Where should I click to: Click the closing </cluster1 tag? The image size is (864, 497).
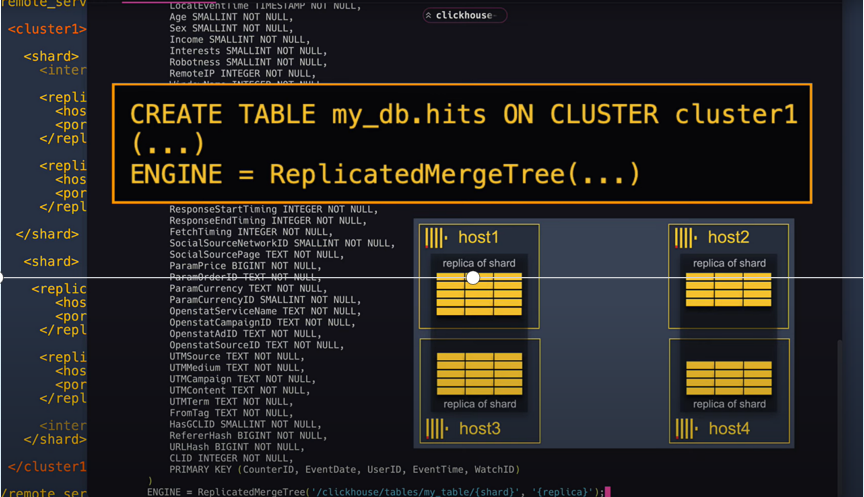(x=47, y=467)
